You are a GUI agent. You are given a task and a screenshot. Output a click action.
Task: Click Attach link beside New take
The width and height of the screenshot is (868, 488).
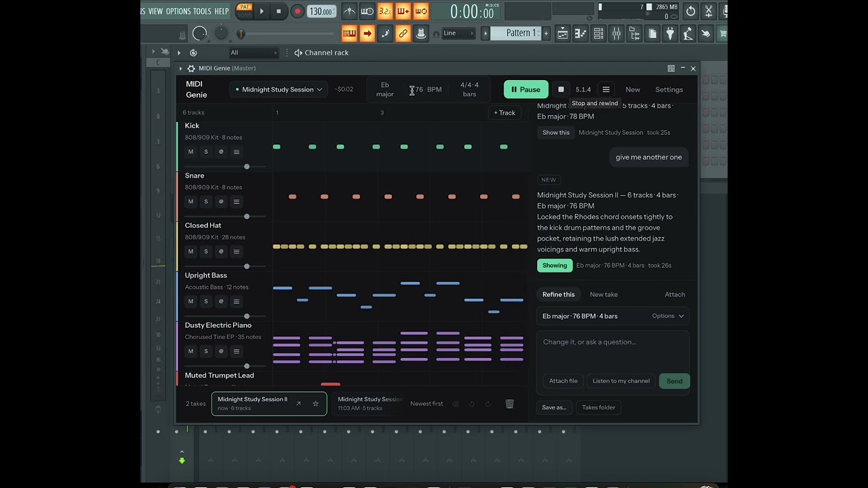pyautogui.click(x=675, y=295)
